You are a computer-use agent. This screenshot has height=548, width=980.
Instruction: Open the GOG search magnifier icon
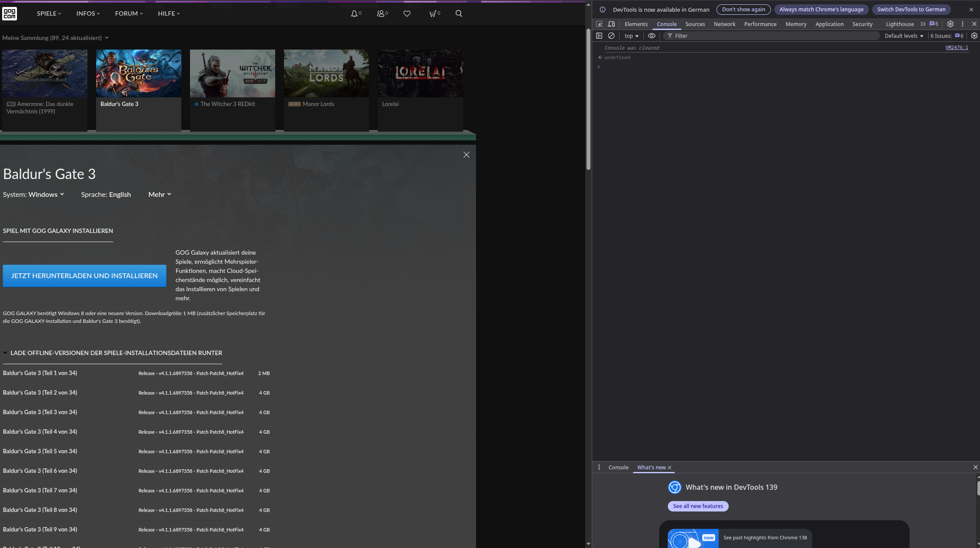pos(459,13)
